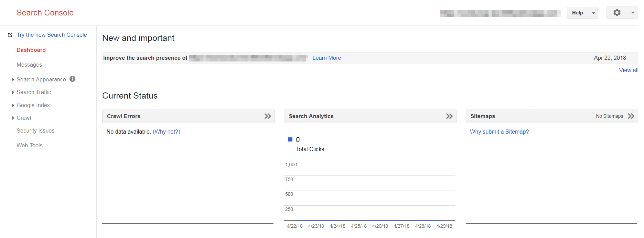Open Crawl Errors via double-chevron icon
Viewport: 644px width, 238px height.
(x=268, y=116)
